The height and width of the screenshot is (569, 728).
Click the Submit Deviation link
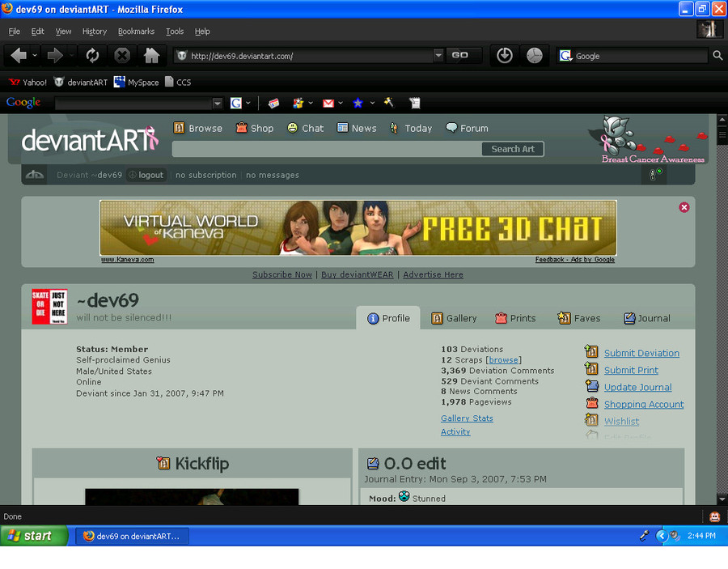click(x=641, y=353)
